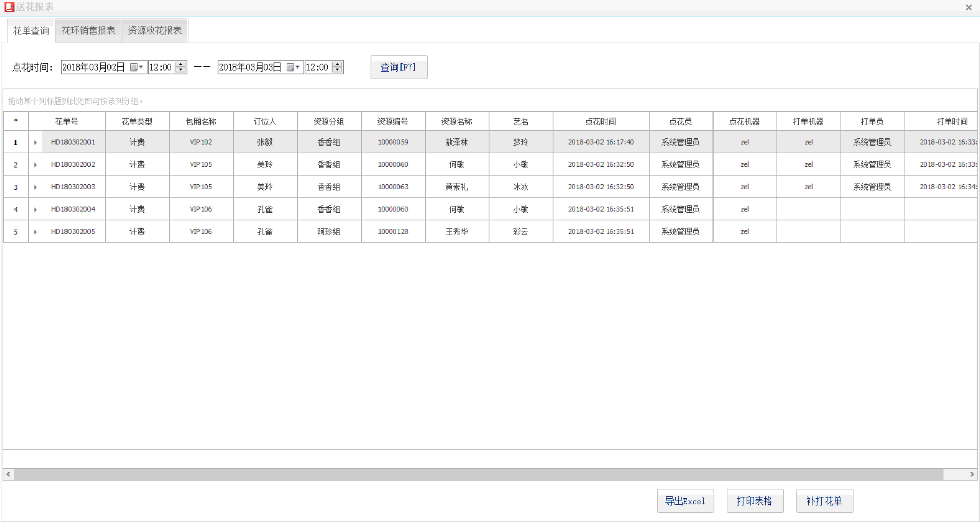Sort by the 资源编号 column header
Viewport: 980px width, 522px height.
(x=393, y=121)
